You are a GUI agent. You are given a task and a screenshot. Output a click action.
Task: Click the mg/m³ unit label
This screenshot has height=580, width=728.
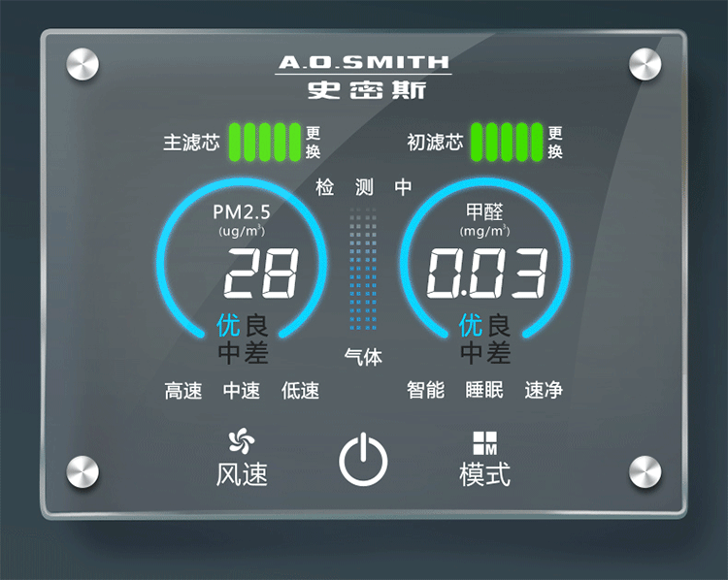[484, 231]
